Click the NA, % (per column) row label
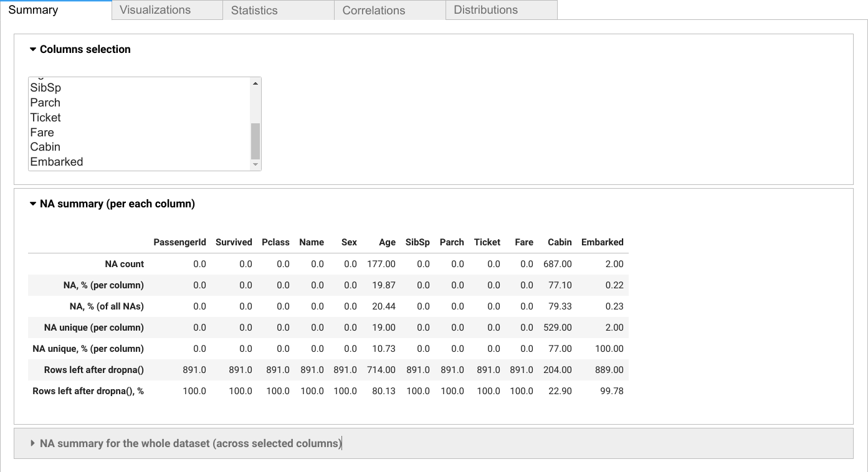Screen dimensions: 868x472 point(103,285)
